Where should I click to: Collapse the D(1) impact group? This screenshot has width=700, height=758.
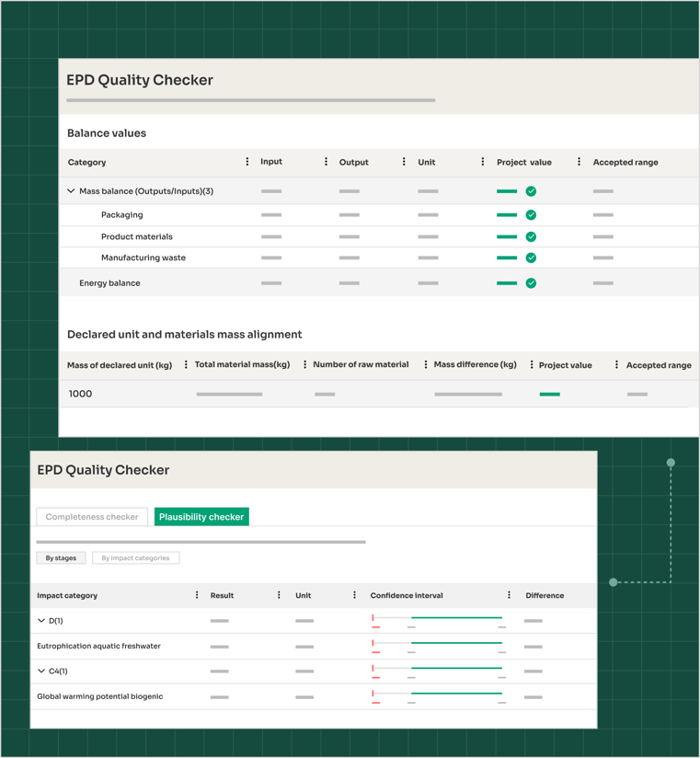pyautogui.click(x=41, y=621)
